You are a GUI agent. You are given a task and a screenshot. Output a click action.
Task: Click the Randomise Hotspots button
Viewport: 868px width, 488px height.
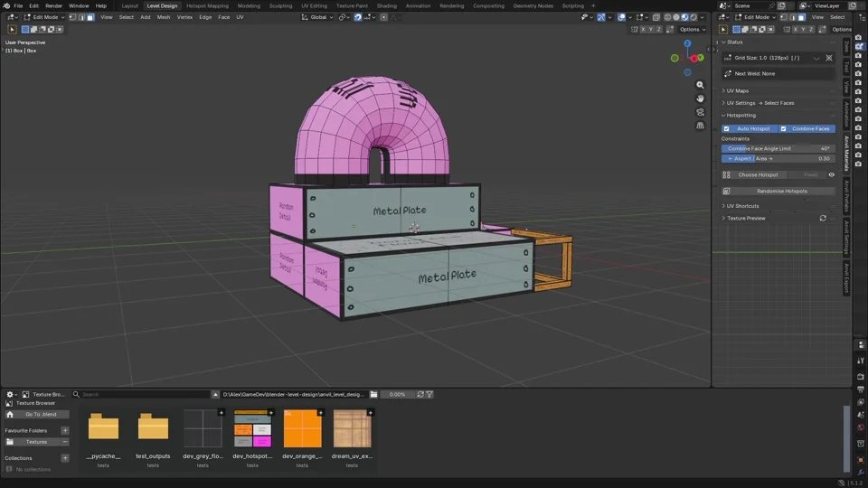tap(781, 192)
